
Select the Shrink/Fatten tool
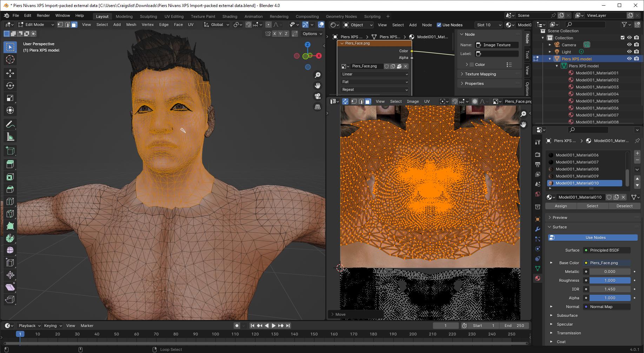click(10, 275)
